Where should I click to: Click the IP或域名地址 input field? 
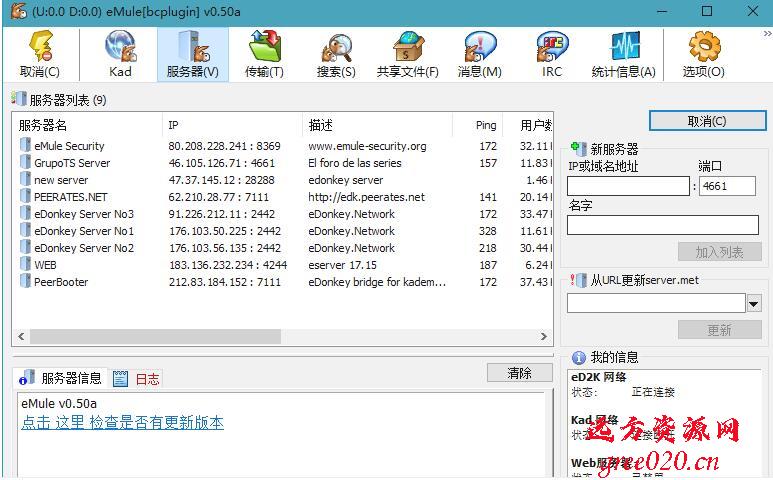coord(628,186)
